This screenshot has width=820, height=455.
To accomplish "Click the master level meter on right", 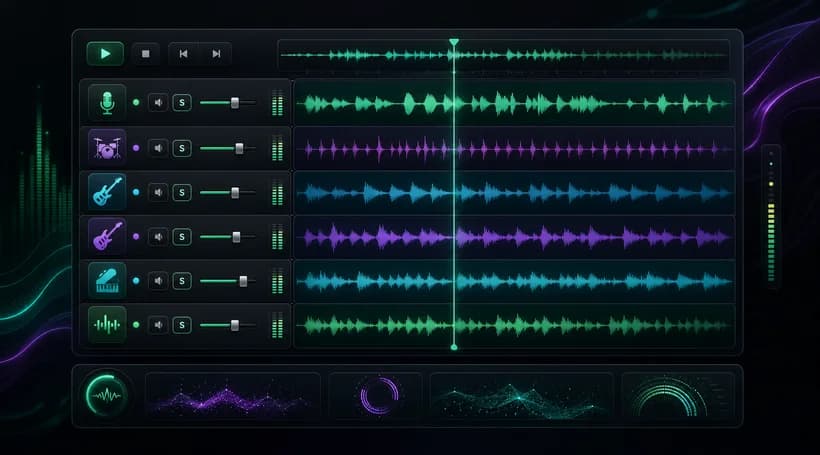I will tap(771, 217).
